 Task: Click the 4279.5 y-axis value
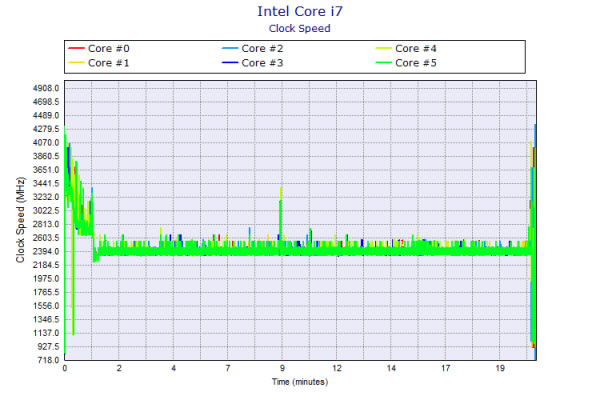46,129
